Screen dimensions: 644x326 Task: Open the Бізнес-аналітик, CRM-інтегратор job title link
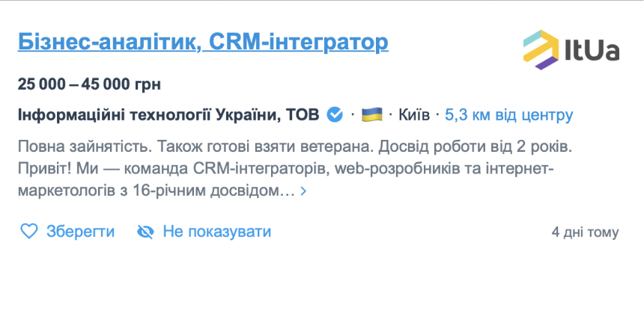[x=202, y=42]
